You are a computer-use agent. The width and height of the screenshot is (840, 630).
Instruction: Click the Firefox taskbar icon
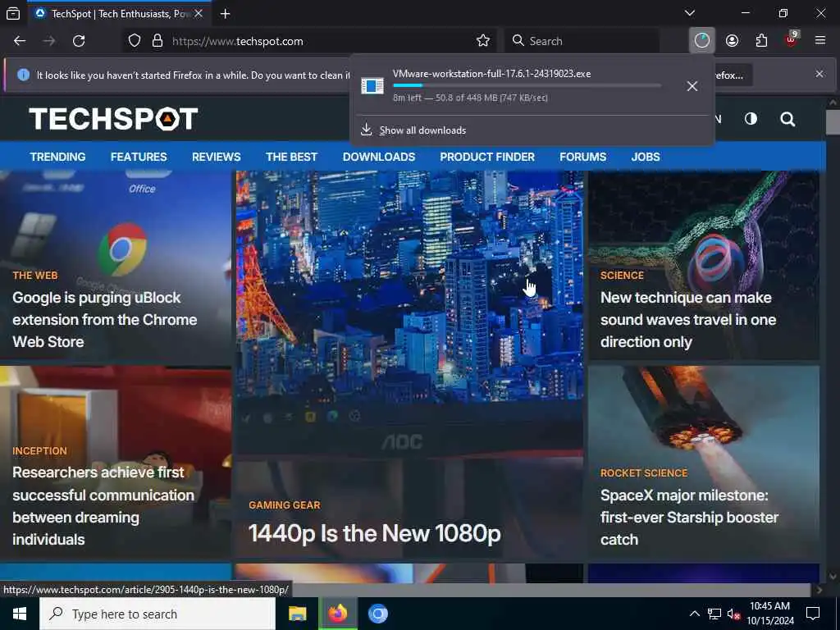[338, 614]
